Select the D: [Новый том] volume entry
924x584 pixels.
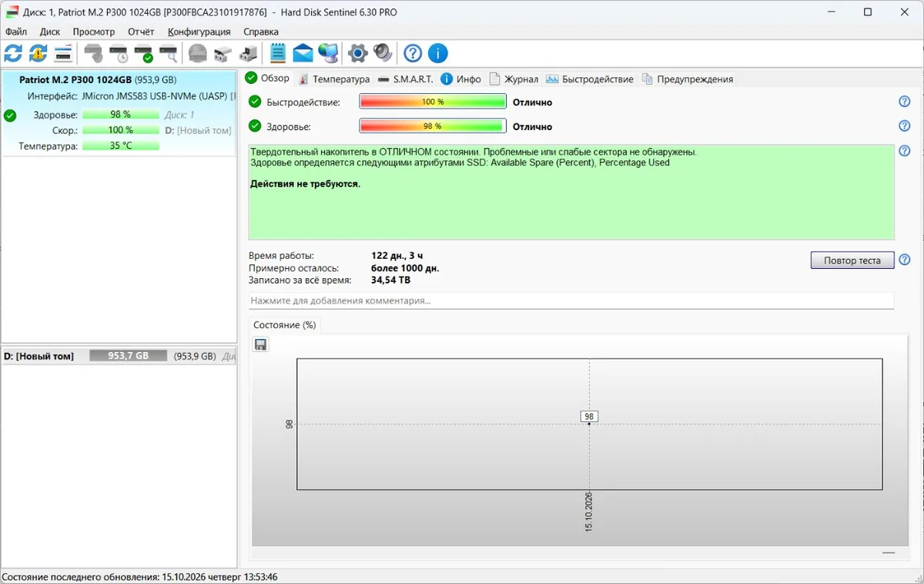(119, 356)
